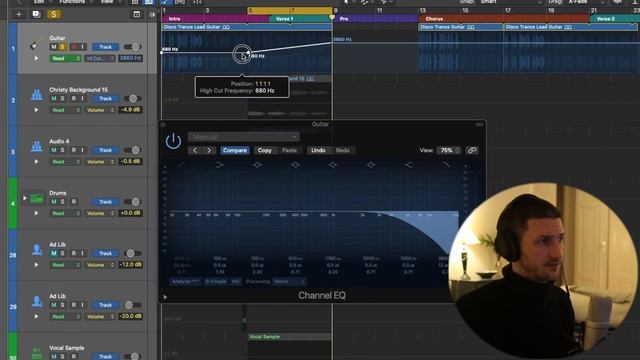
Task: Click the Guitar track instrument icon
Action: pos(35,44)
